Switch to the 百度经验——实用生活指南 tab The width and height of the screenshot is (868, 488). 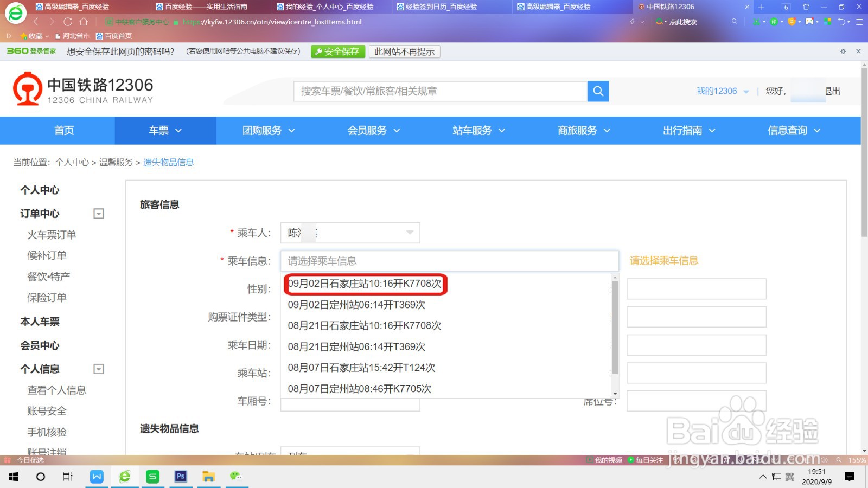[206, 7]
